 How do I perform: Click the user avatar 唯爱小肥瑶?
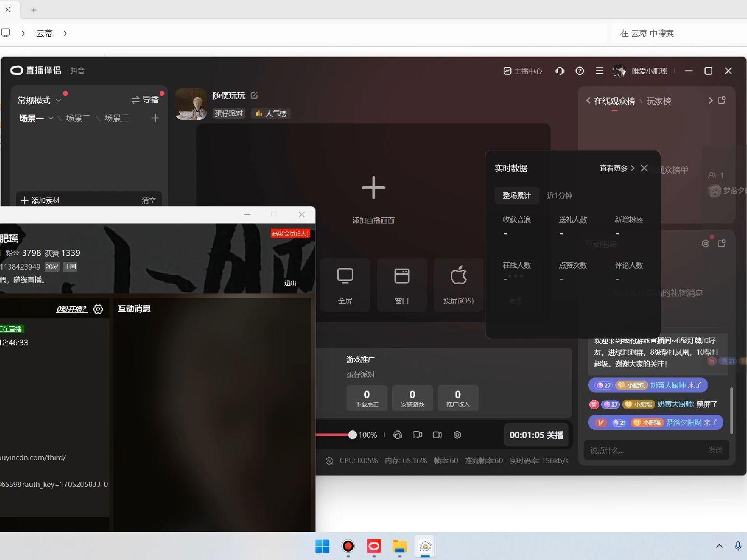click(x=619, y=71)
